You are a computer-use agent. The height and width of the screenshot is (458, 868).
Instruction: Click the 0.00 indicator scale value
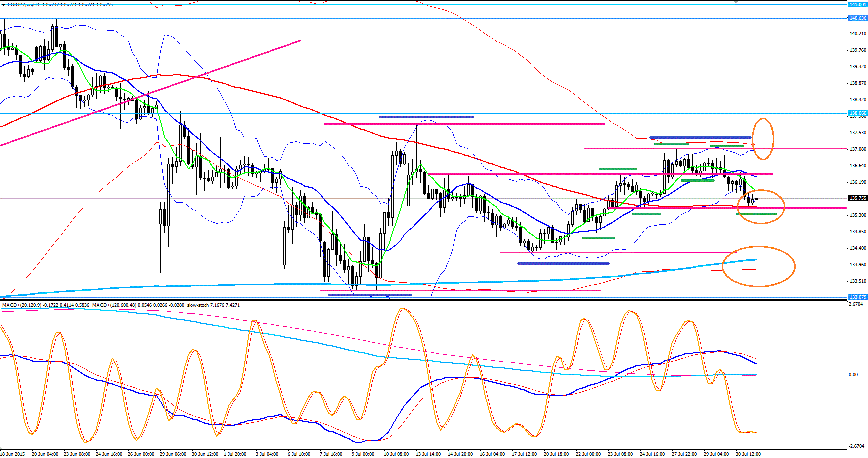click(x=853, y=375)
